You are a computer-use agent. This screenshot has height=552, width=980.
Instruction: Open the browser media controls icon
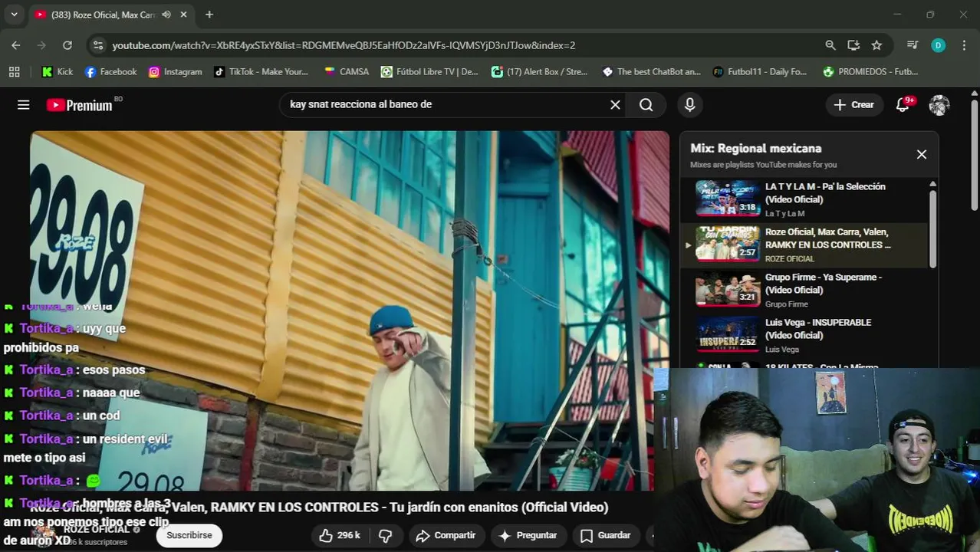tap(912, 45)
